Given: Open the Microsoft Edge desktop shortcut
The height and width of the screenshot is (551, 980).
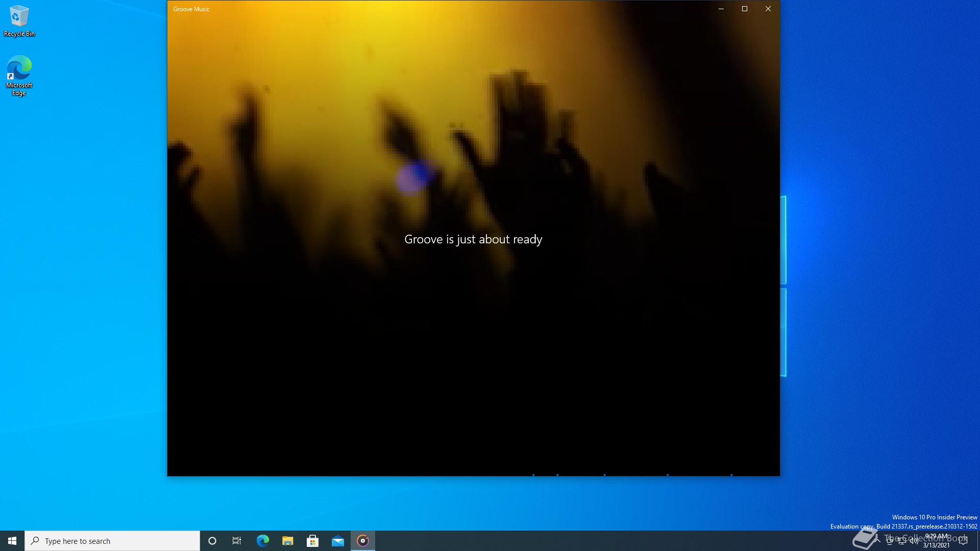Looking at the screenshot, I should click(19, 76).
